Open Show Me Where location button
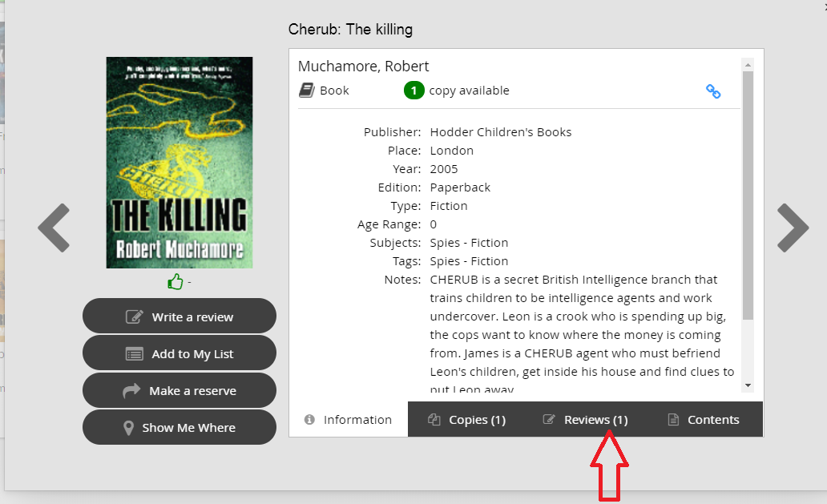Screen dimensions: 827x504 point(180,427)
